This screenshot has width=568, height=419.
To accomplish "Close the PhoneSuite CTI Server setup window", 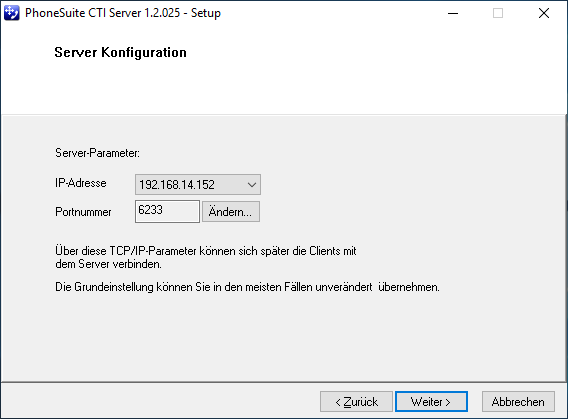I will [x=544, y=13].
